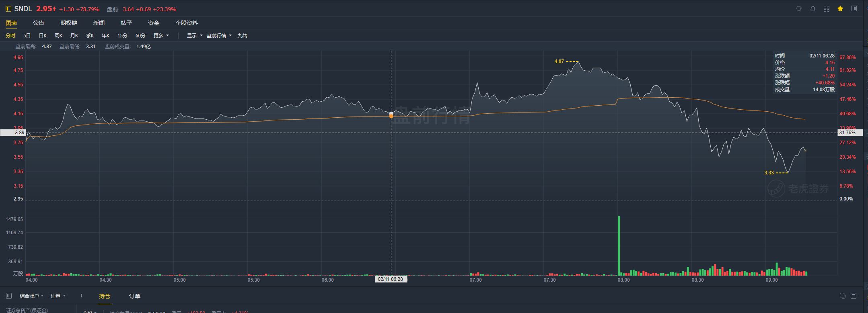
Task: Select the 15分 chart interval
Action: [122, 36]
